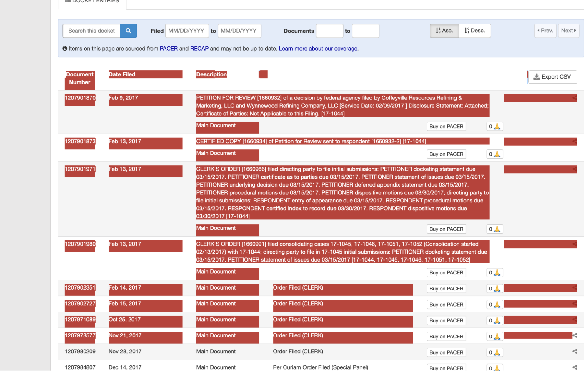Select the Docket Entries tab
The image size is (588, 371).
pyautogui.click(x=91, y=2)
